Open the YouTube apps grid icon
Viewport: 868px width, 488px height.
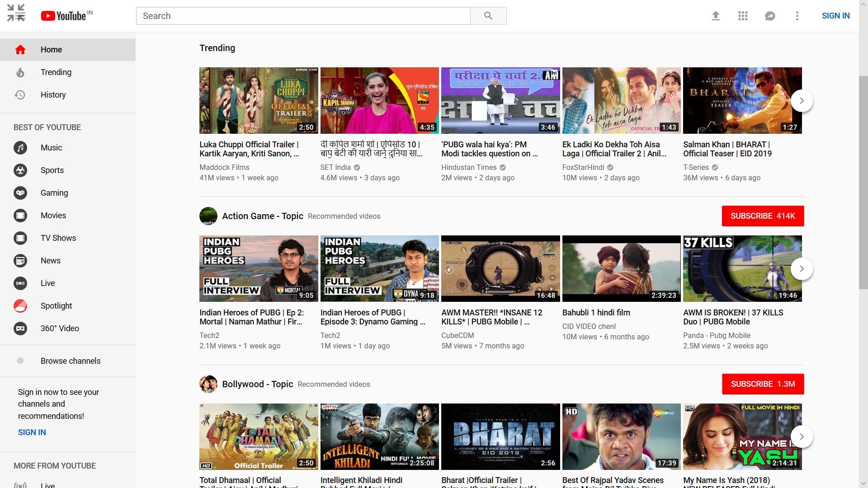[x=743, y=16]
